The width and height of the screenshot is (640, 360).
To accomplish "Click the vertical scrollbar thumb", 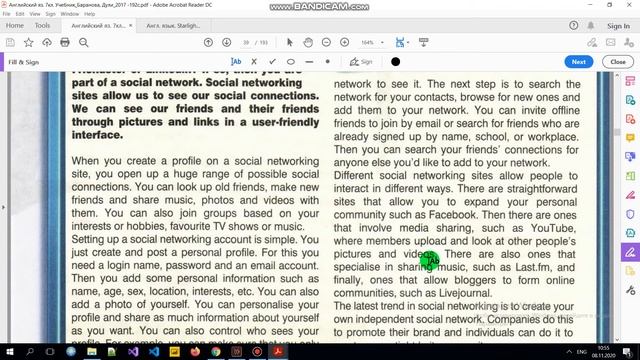I will pos(617,132).
